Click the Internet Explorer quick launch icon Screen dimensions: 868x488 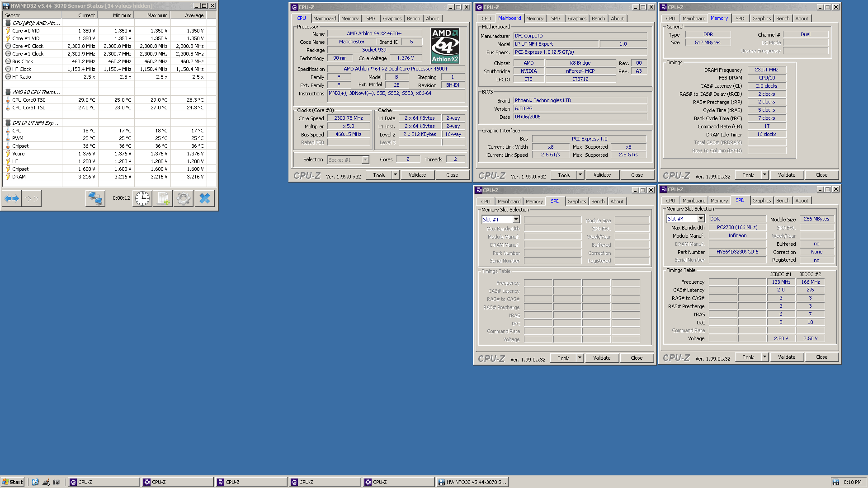pos(35,482)
